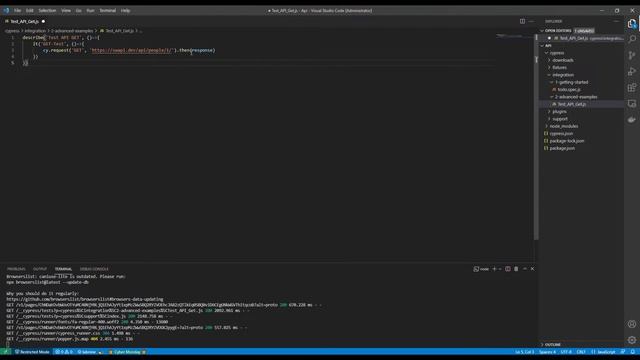Click the New Terminal plus icon

[x=494, y=269]
